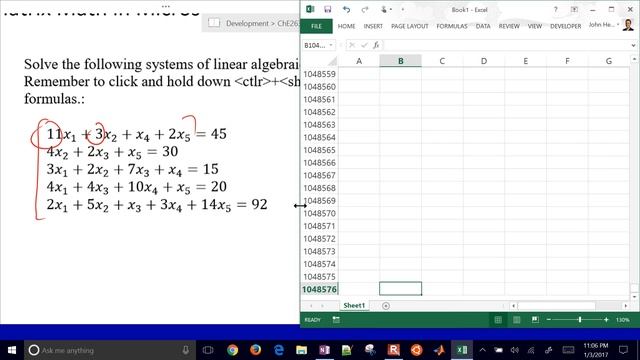Click the Select All corner triangle

(x=333, y=61)
